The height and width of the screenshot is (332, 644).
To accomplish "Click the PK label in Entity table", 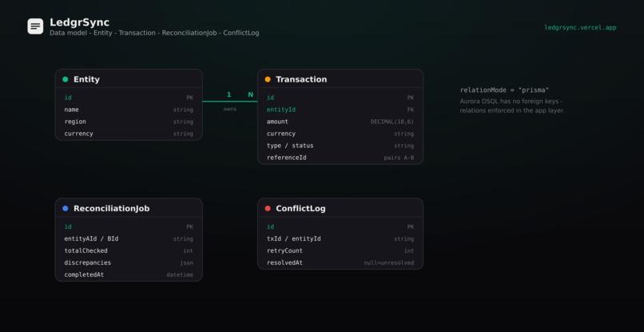I will point(189,98).
